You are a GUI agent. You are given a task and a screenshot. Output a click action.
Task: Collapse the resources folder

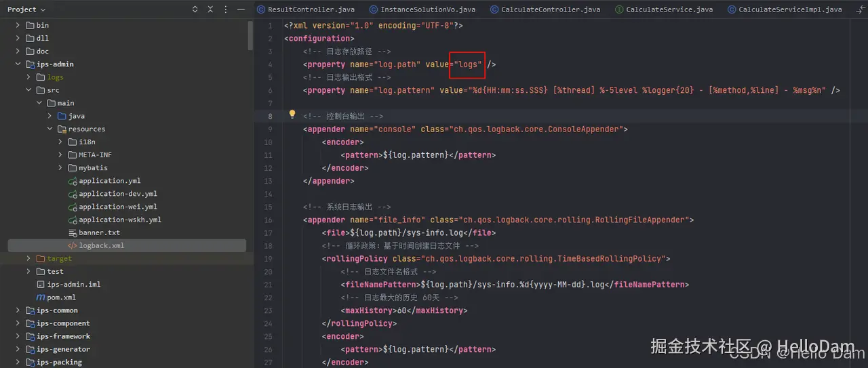50,129
